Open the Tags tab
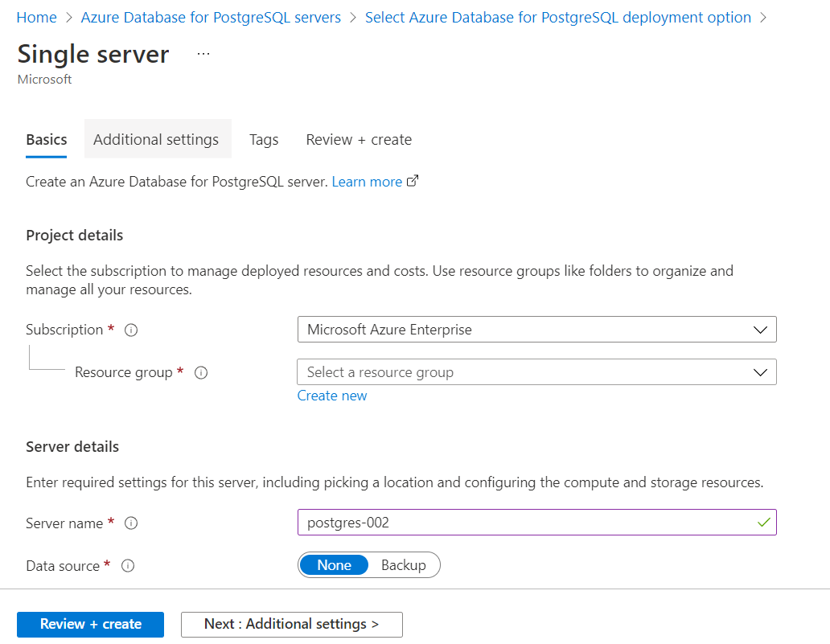 coord(264,138)
